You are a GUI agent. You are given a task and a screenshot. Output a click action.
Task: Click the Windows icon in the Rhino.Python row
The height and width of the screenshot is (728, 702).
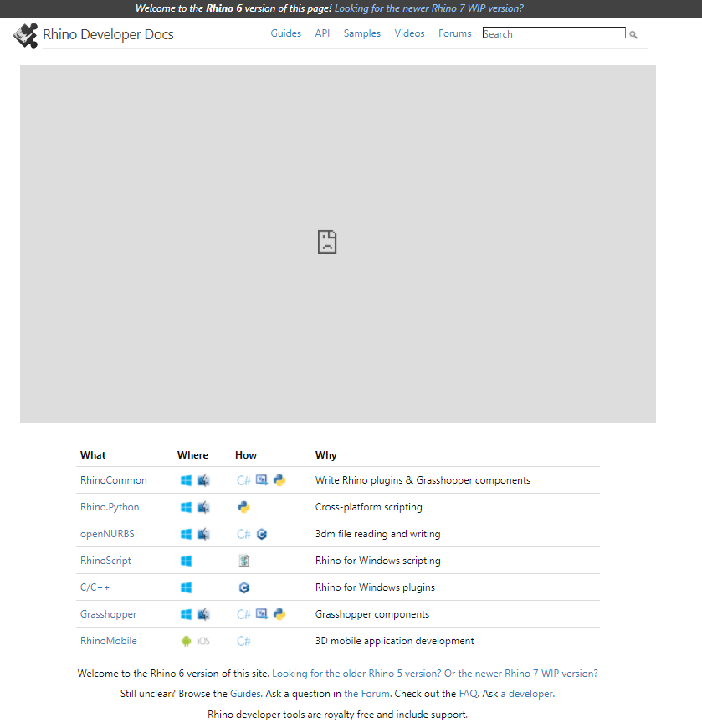187,507
